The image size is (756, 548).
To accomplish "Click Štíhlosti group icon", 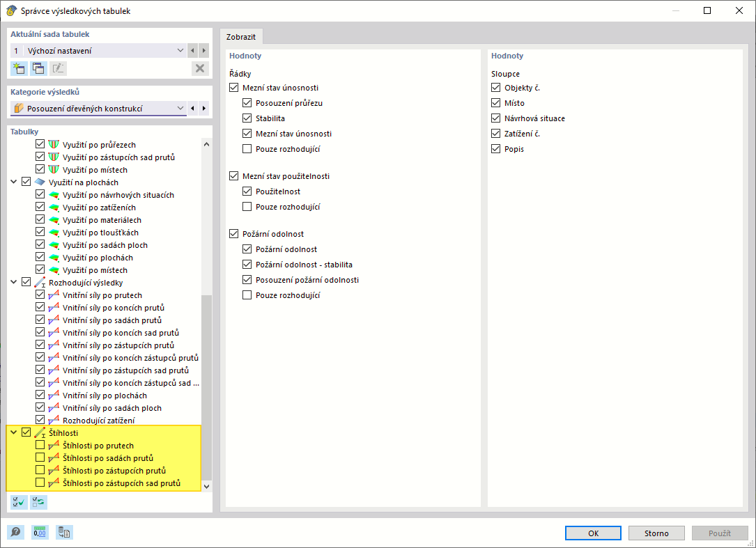I will pos(40,433).
